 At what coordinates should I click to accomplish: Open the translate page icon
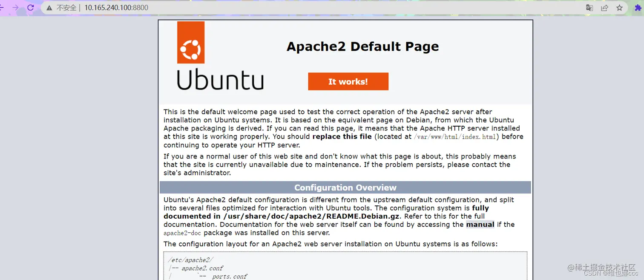(x=589, y=8)
